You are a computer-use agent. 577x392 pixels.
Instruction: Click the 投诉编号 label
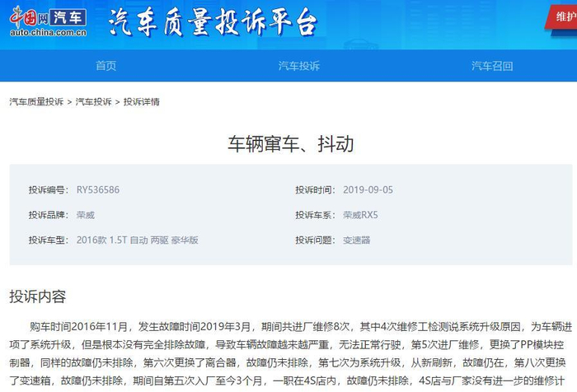pyautogui.click(x=48, y=189)
